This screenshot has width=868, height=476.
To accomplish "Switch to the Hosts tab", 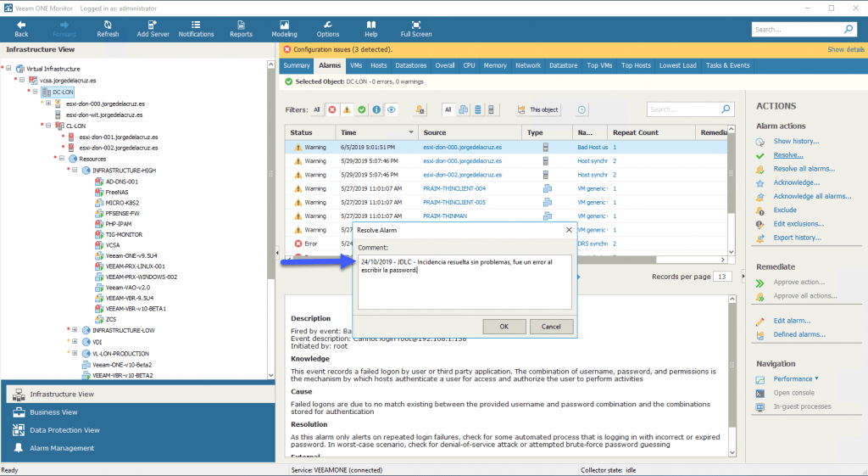I will 379,65.
